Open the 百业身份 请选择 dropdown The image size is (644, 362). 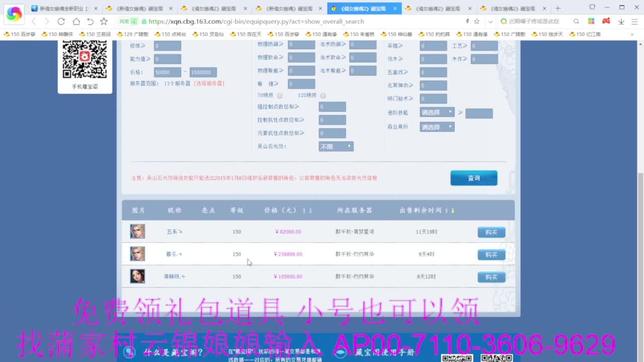(x=437, y=127)
